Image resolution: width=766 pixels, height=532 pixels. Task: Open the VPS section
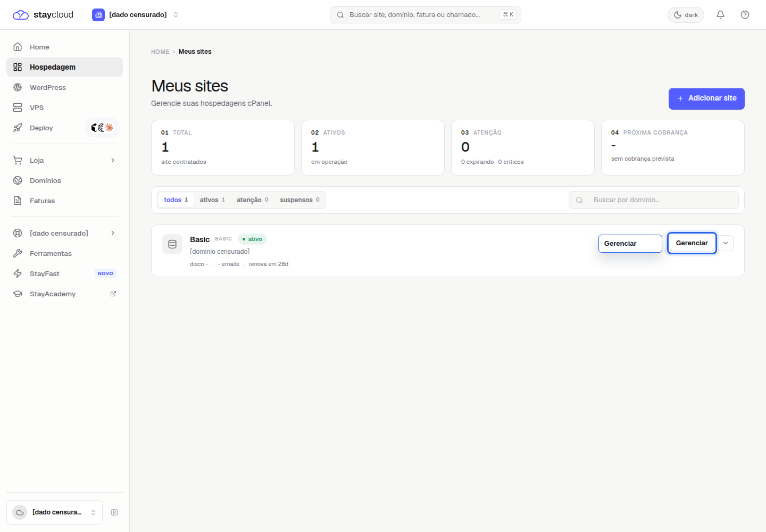tap(64, 107)
